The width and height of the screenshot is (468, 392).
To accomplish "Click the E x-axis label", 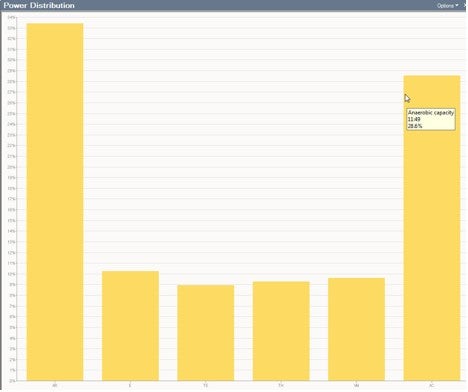I will 130,385.
